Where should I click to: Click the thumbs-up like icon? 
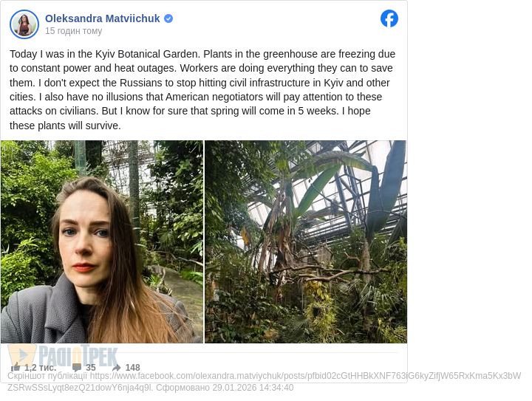click(x=16, y=367)
